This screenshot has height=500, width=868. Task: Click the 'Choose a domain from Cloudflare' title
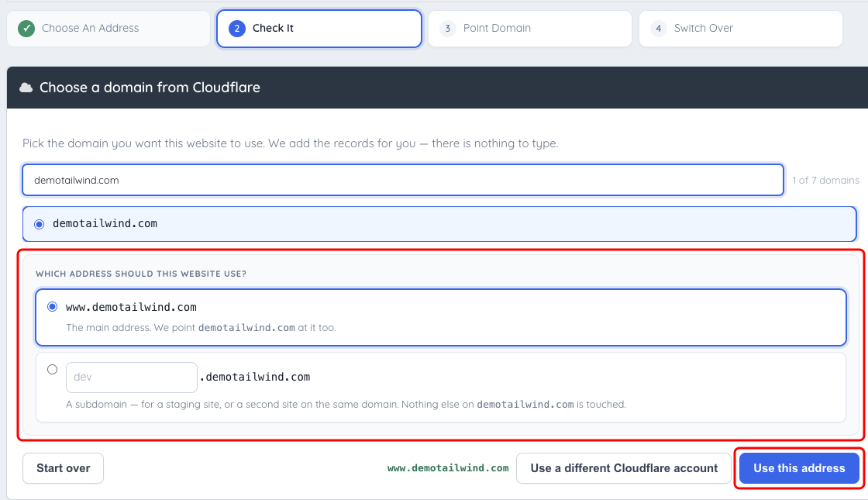tap(150, 88)
